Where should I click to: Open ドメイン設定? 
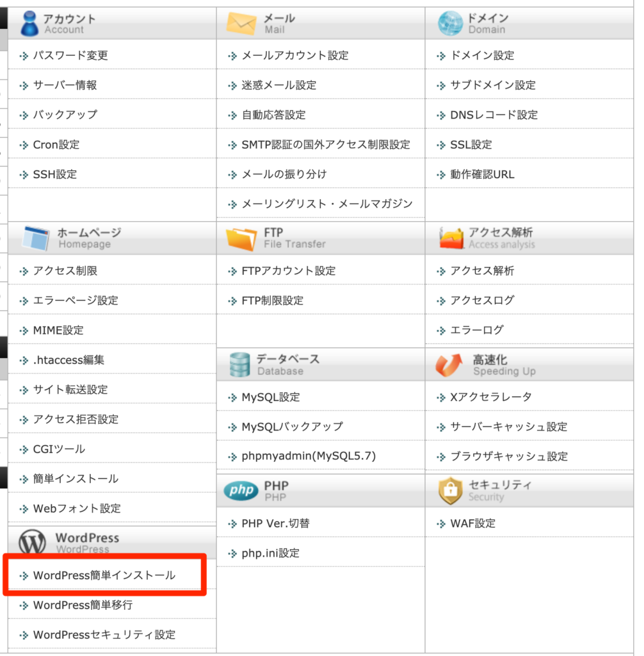482,55
